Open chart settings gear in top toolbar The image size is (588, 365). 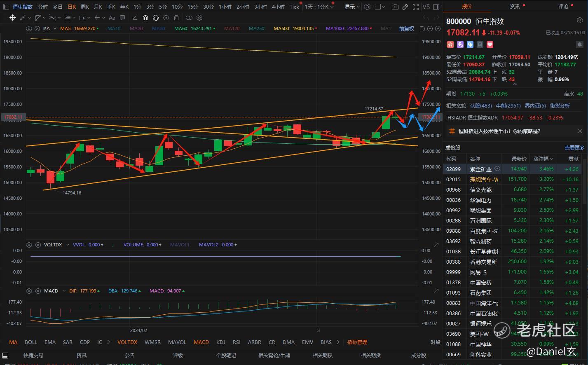coord(367,7)
